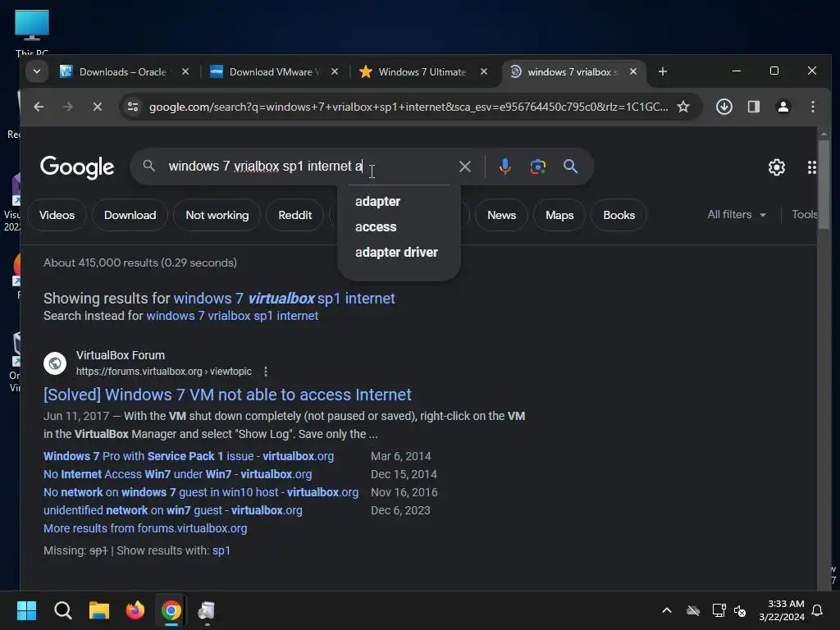Search by image with Google Lens
Screen dimensions: 840x630
click(x=538, y=167)
